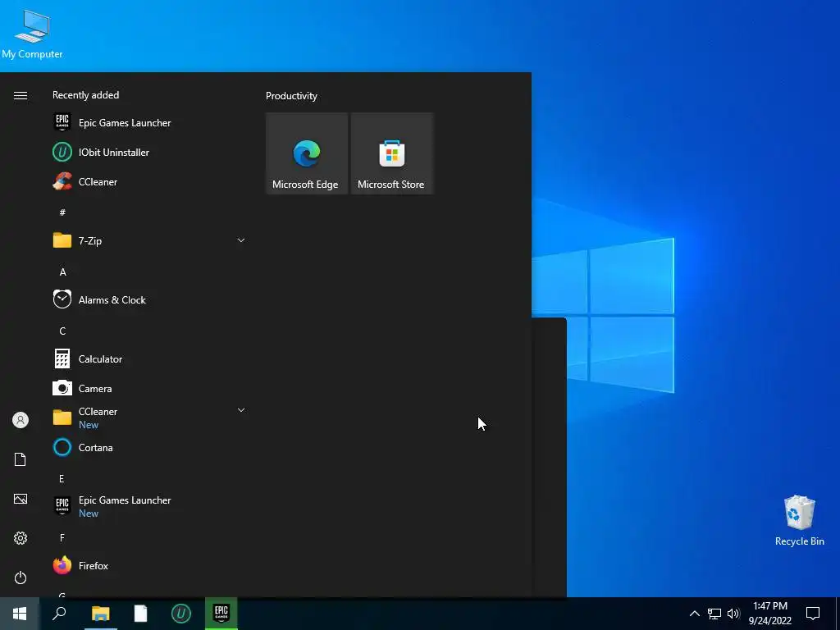Screen dimensions: 840x630
Task: Expand the 7-Zip folder chevron
Action: click(x=241, y=240)
